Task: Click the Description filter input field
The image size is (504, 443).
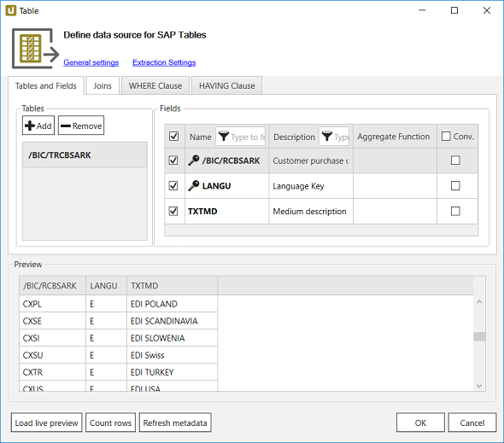Action: click(x=334, y=137)
